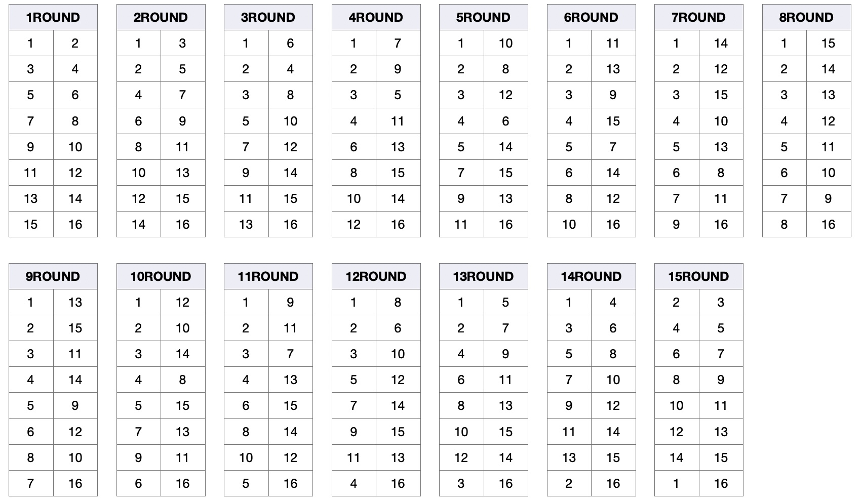Select cell 3 in 13ROUND's last row

(x=461, y=483)
